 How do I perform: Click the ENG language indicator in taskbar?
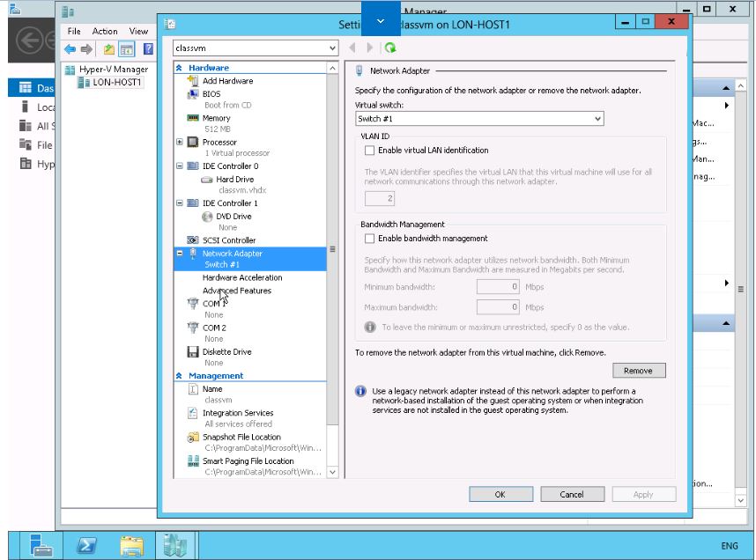pos(729,546)
